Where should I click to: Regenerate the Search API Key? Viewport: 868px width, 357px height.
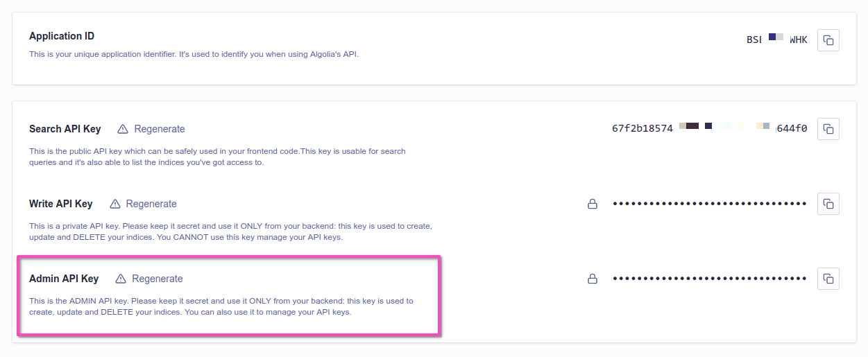(x=160, y=129)
